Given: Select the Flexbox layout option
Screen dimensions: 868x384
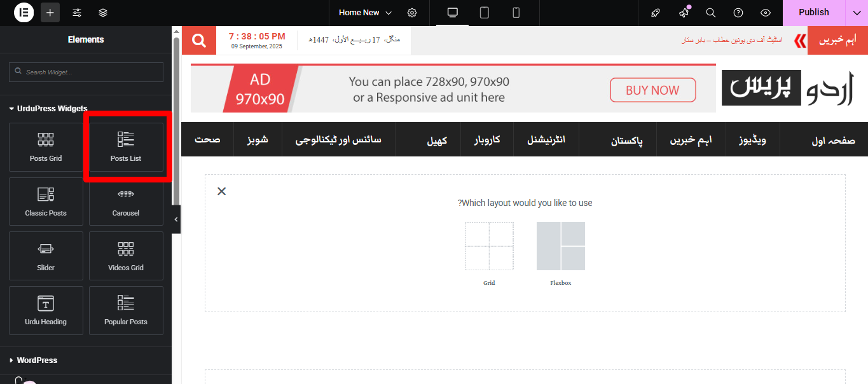Looking at the screenshot, I should [560, 247].
